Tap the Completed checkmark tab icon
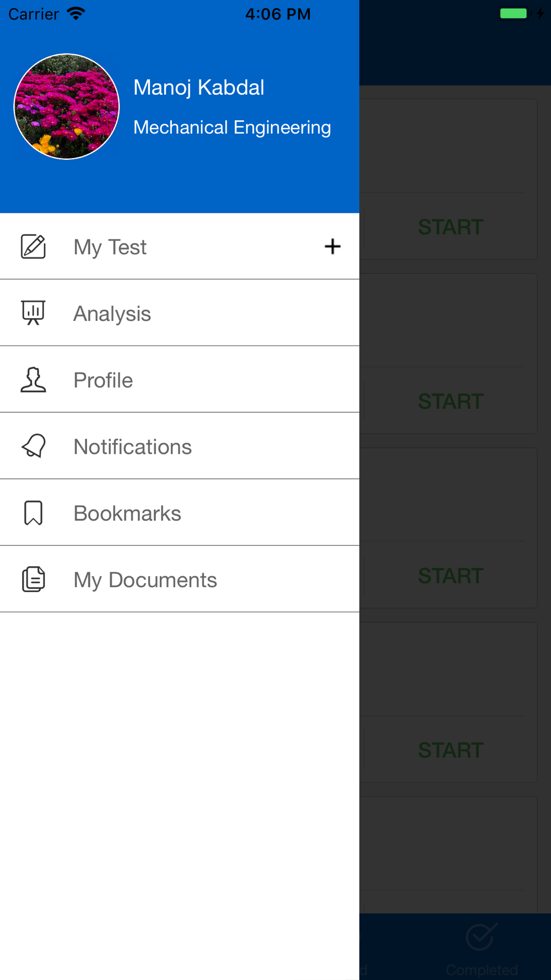551x980 pixels. (x=482, y=937)
